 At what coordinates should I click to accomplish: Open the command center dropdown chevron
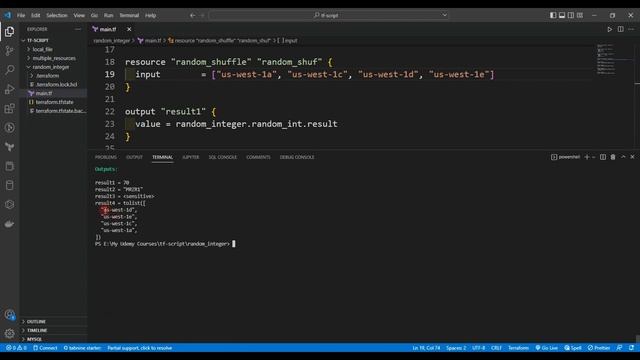444,16
